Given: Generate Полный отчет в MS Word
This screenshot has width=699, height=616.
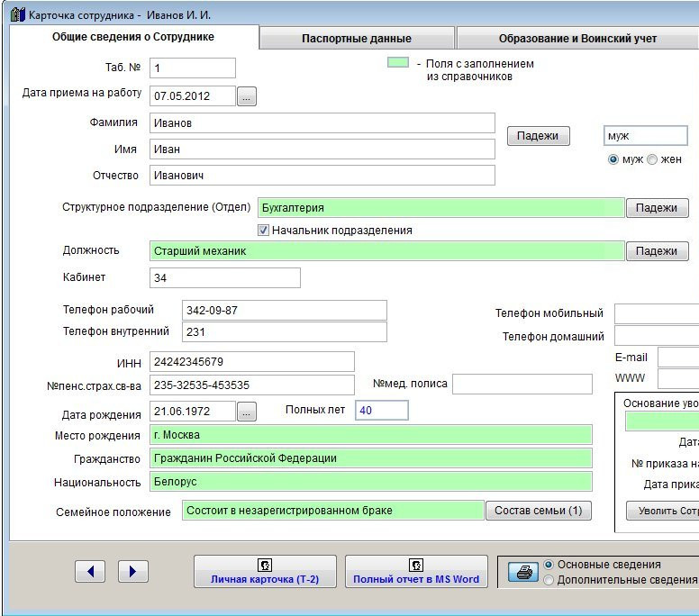Looking at the screenshot, I should 416,572.
